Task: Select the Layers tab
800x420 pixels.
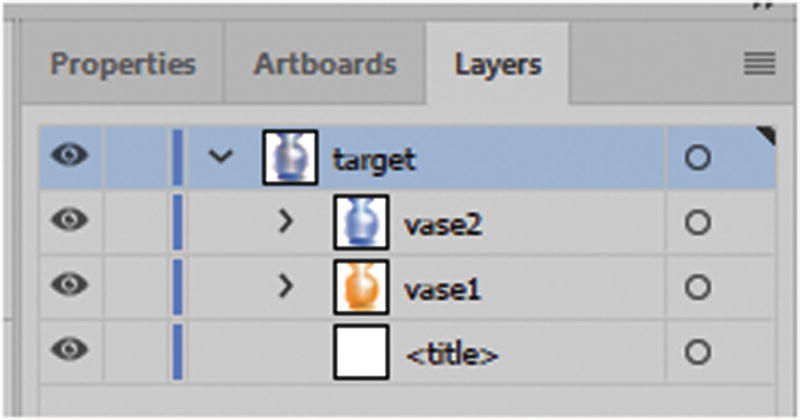Action: coord(497,65)
